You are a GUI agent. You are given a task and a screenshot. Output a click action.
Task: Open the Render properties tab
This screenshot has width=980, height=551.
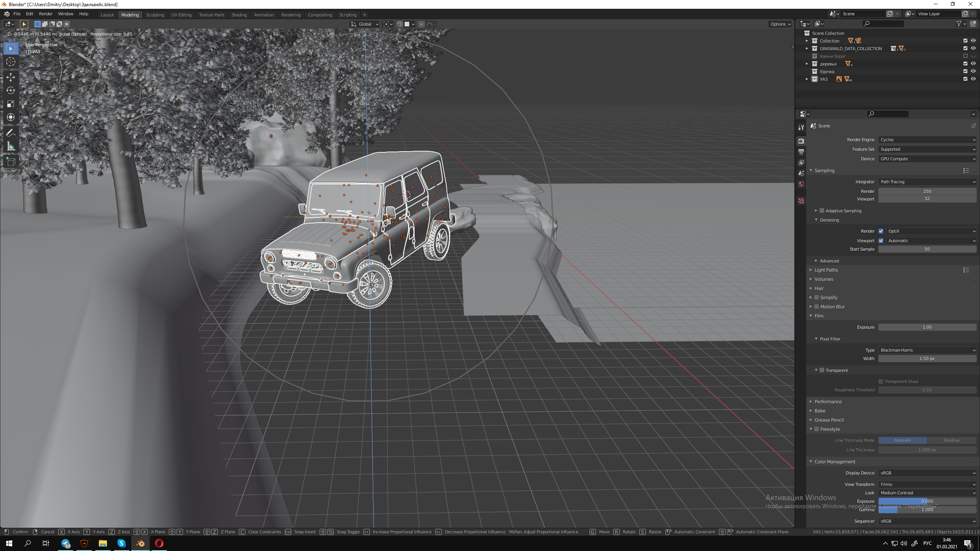pos(801,141)
